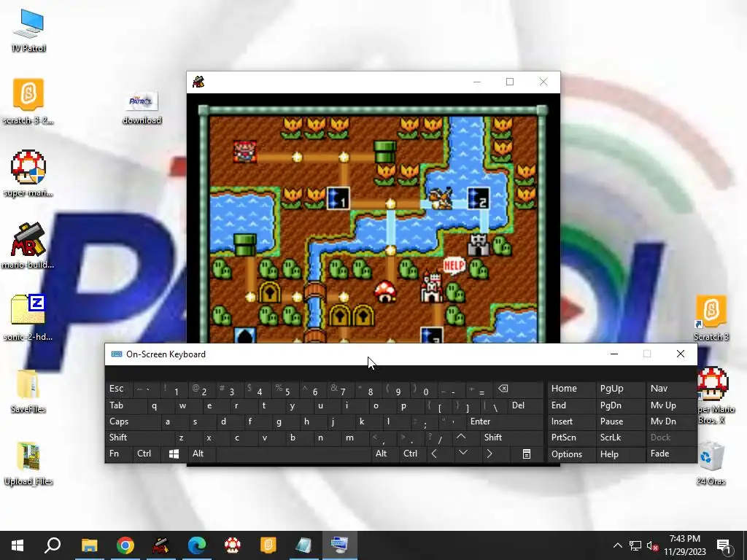Click the top green warp pipe on map
Viewport: 747px width, 560px height.
(385, 152)
